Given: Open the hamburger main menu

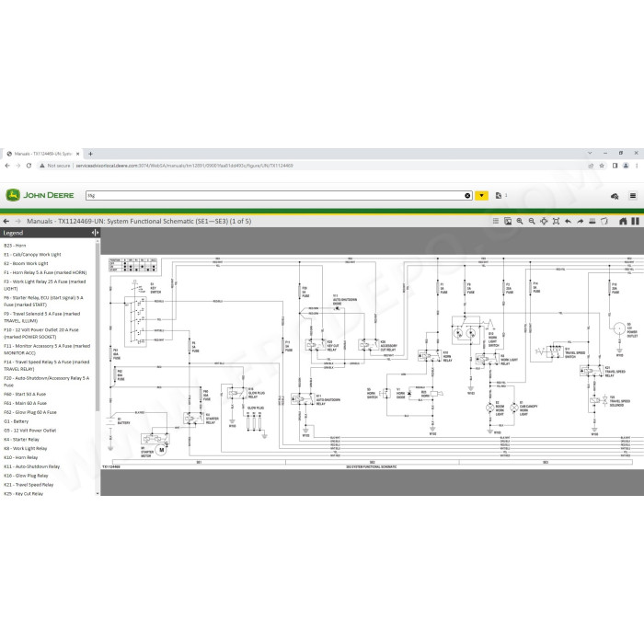Looking at the screenshot, I should [633, 195].
